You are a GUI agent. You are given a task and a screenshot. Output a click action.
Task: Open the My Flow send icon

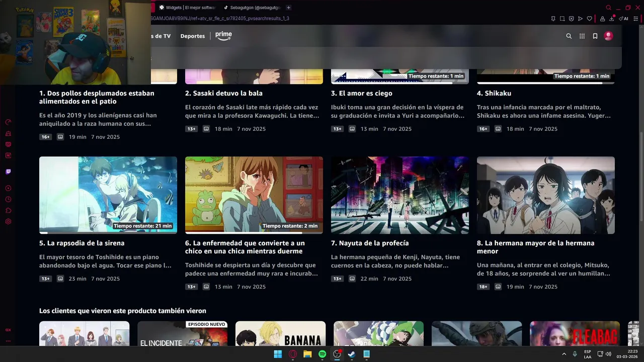[x=580, y=19]
